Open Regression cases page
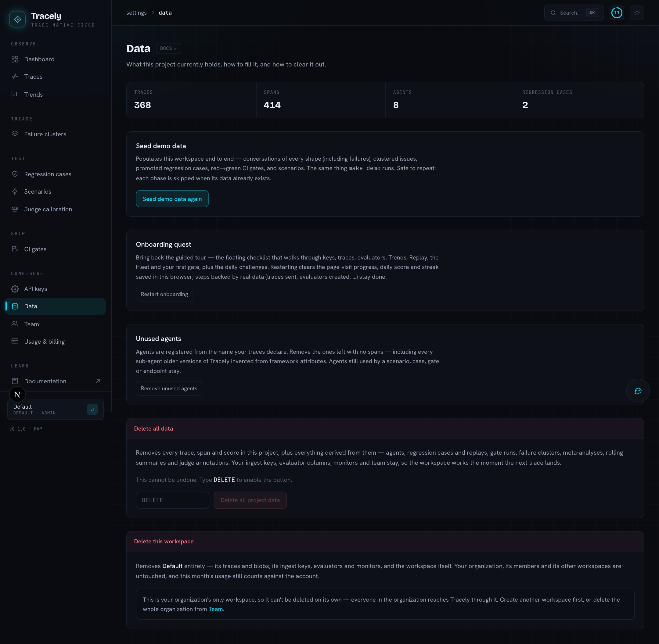659x644 pixels. click(x=56, y=174)
